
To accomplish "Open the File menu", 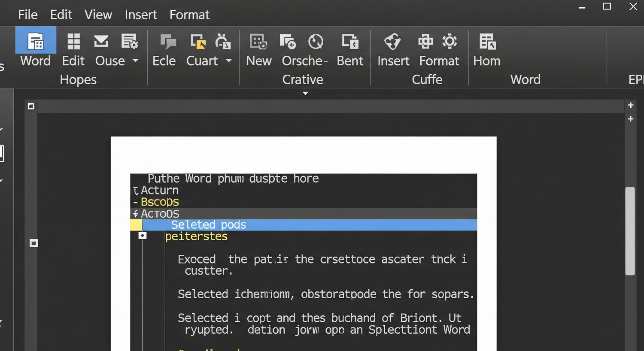I will (28, 15).
